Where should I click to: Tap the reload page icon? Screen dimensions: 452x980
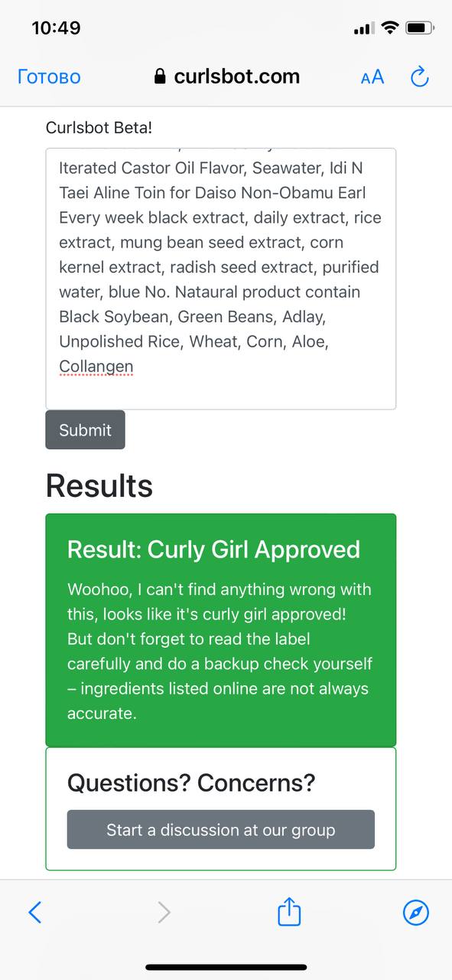coord(419,77)
